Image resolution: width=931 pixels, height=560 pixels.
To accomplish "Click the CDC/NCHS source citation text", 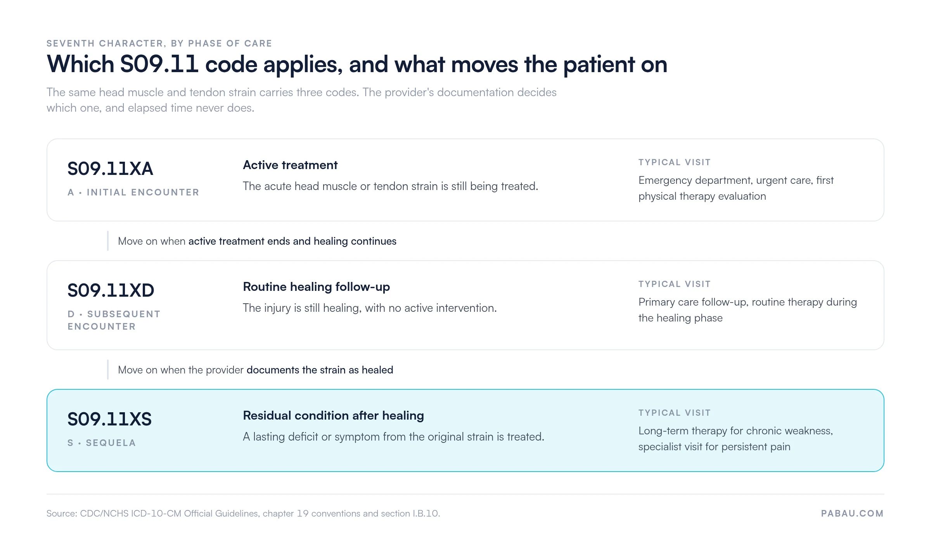I will pyautogui.click(x=243, y=513).
